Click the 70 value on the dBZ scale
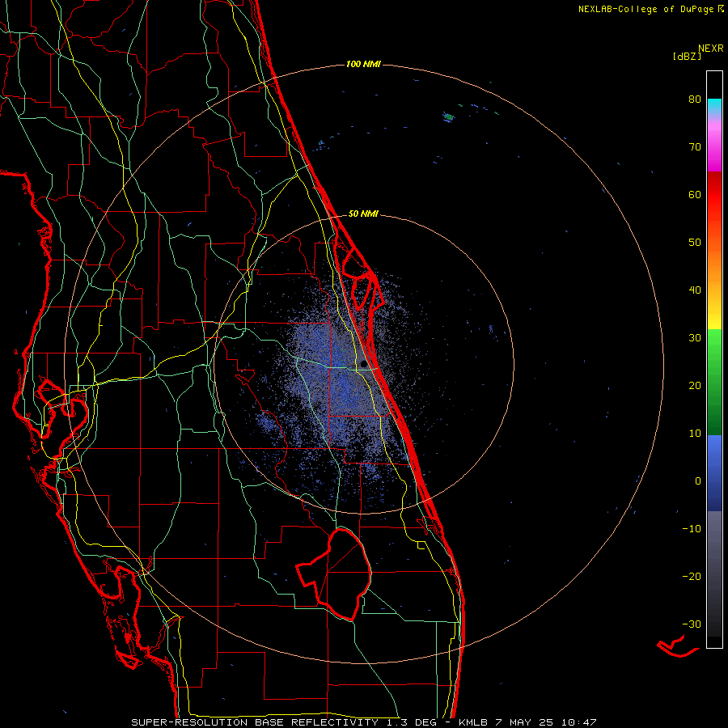728x728 pixels. point(695,146)
